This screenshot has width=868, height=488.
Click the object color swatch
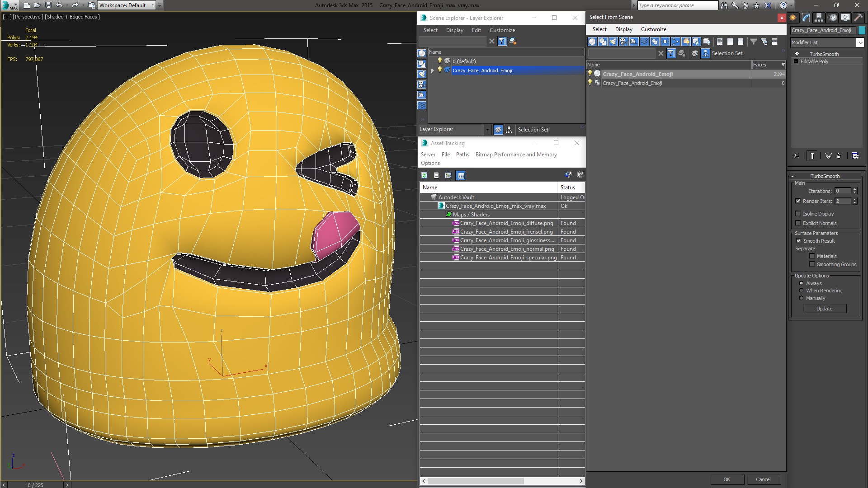pyautogui.click(x=861, y=30)
